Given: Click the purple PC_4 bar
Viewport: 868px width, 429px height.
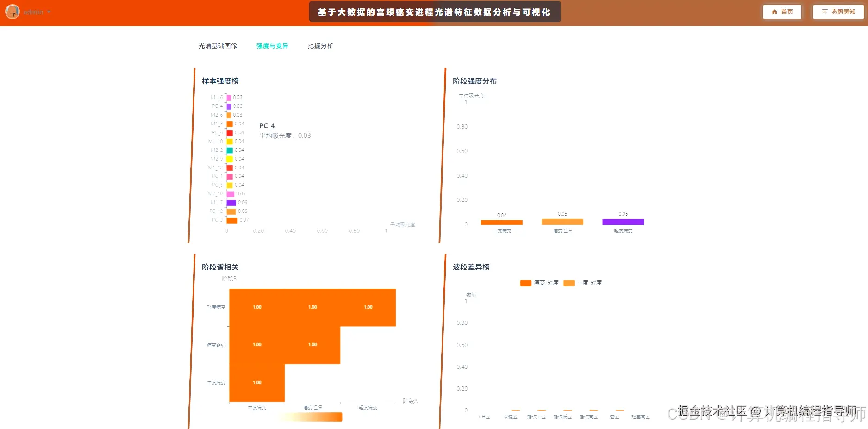Looking at the screenshot, I should [229, 106].
